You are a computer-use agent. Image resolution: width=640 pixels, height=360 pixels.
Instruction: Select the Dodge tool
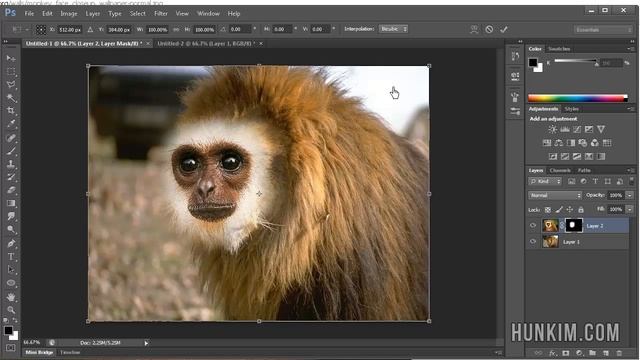[11, 229]
